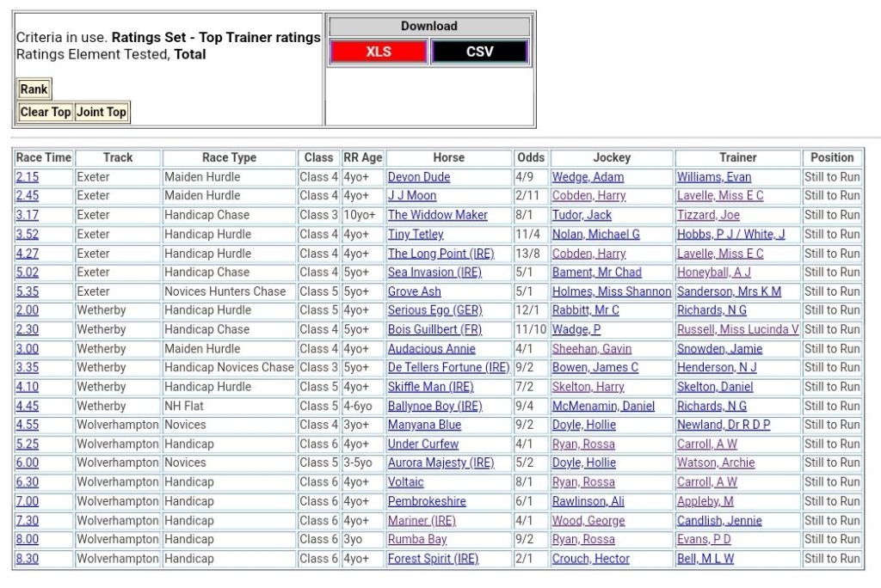Click The Widdow Maker horse link

437,215
